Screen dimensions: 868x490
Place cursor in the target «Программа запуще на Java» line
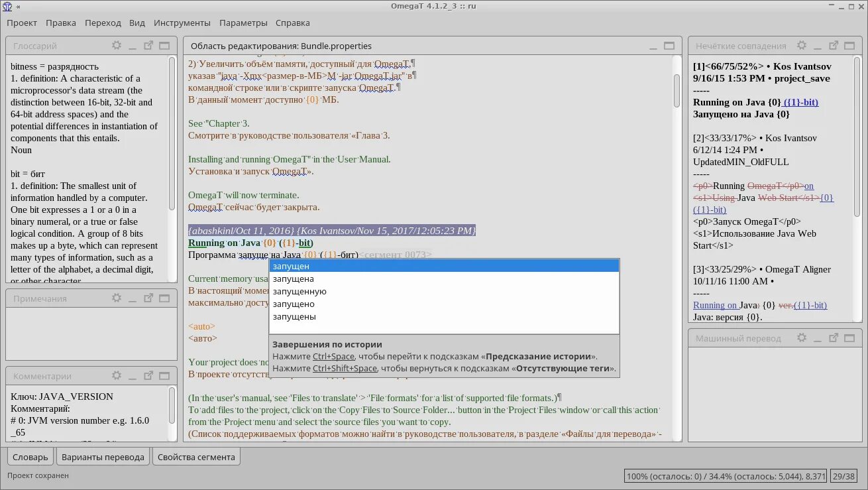coord(244,255)
